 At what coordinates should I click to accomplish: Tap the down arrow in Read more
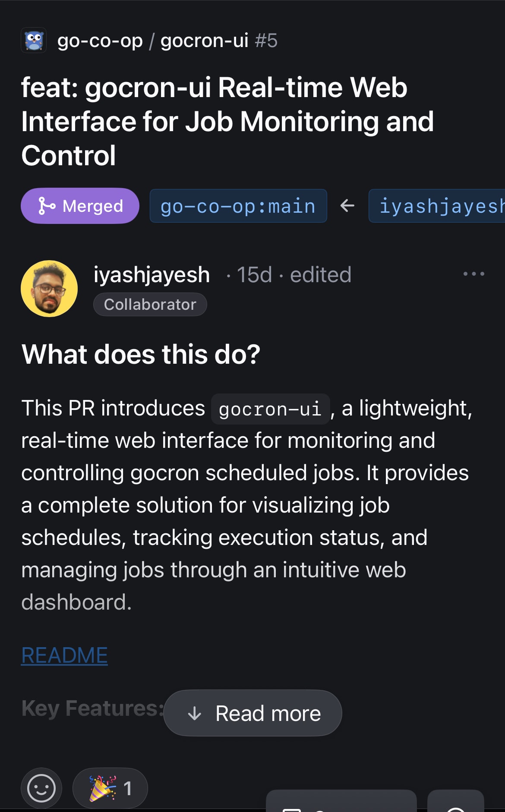[x=195, y=714]
